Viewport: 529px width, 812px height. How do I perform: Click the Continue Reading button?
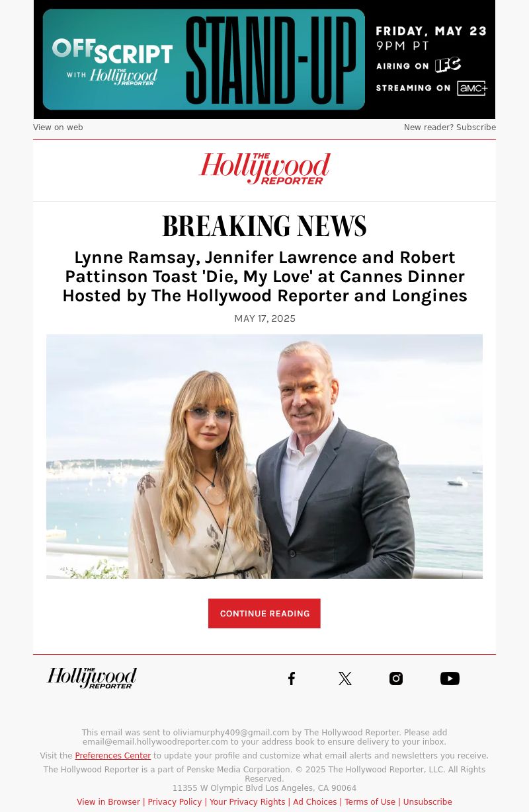coord(264,613)
